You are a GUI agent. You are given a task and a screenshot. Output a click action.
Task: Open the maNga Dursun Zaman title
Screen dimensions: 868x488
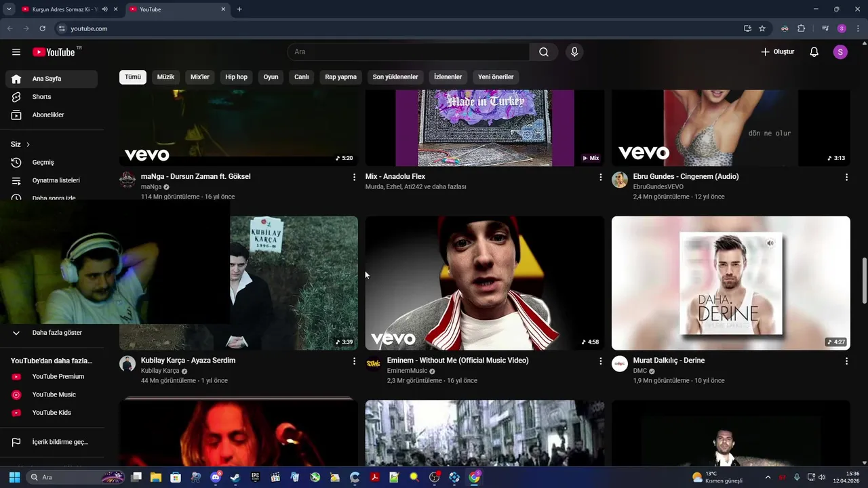coord(196,176)
